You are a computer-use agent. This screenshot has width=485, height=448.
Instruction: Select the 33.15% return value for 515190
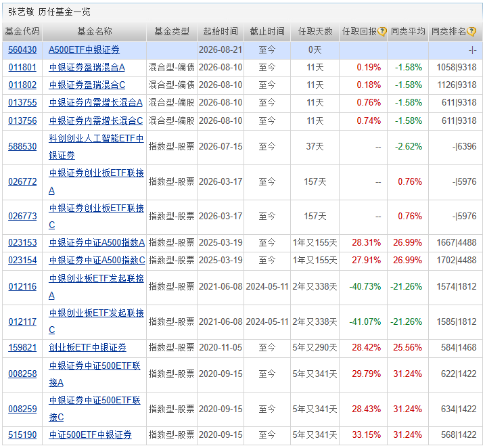tap(366, 434)
